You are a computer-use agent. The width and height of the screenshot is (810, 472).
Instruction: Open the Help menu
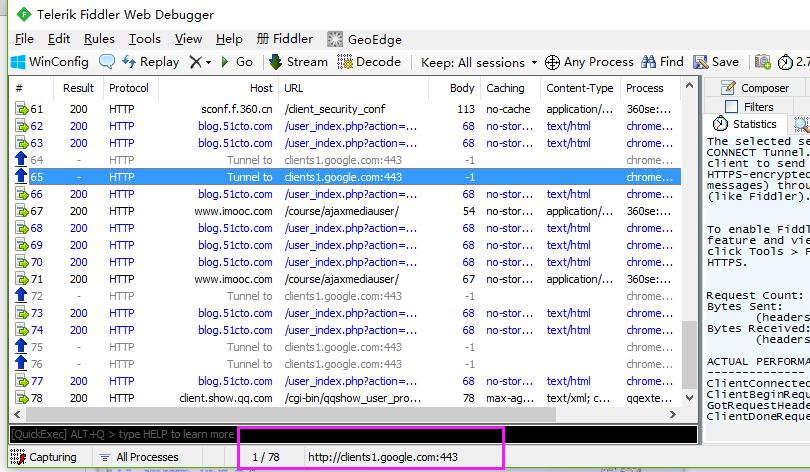click(229, 39)
